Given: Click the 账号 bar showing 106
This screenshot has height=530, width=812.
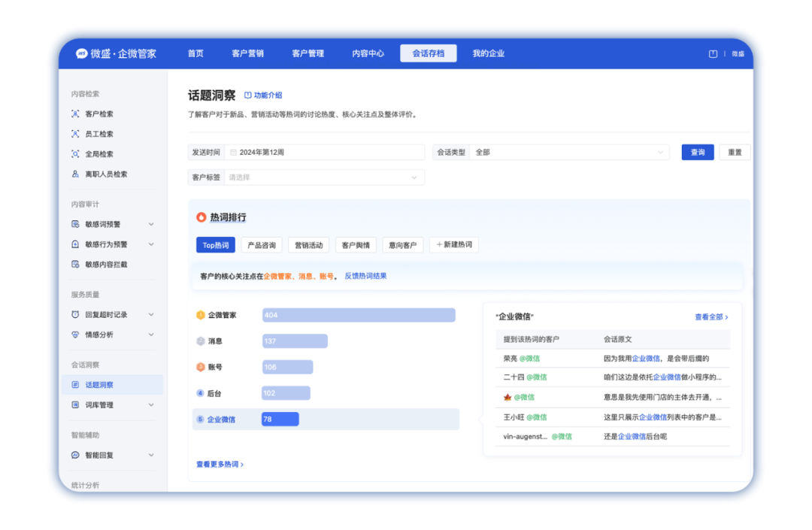Looking at the screenshot, I should (x=287, y=367).
